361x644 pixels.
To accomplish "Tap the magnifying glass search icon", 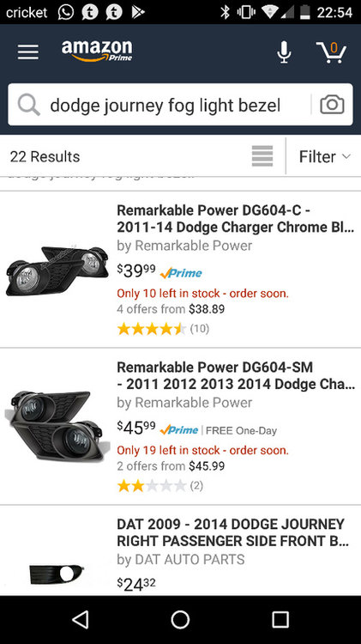I will (x=28, y=105).
